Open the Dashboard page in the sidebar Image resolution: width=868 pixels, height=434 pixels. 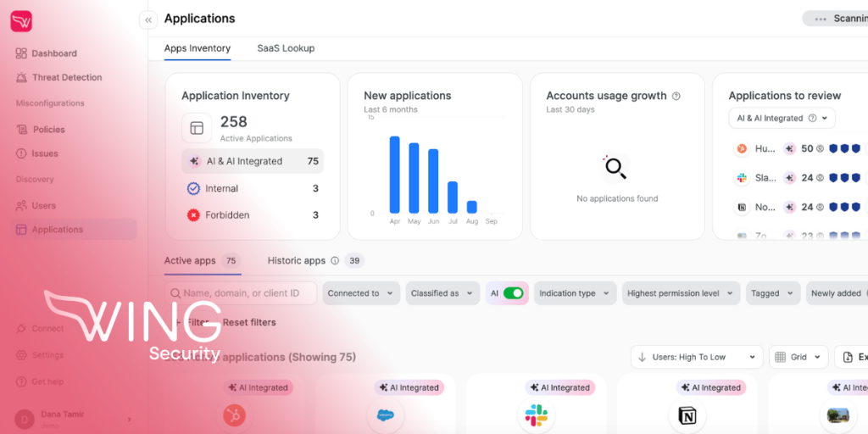(54, 53)
